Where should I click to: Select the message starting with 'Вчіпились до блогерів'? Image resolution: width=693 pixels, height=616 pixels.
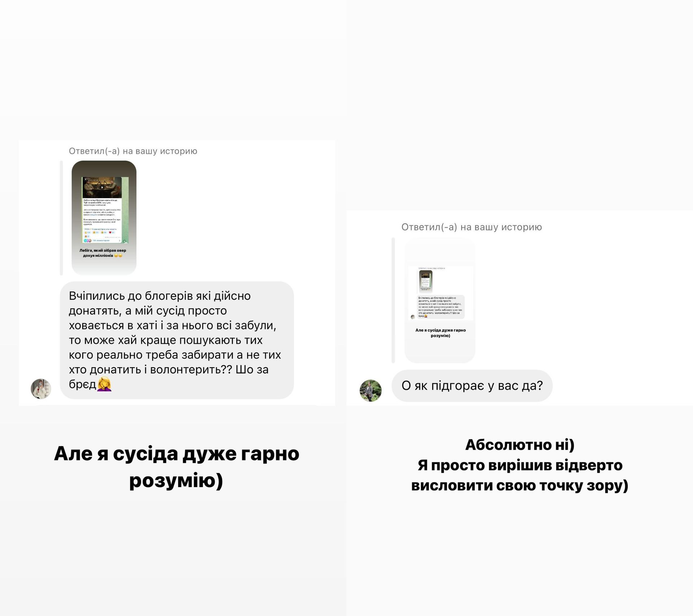click(x=177, y=340)
